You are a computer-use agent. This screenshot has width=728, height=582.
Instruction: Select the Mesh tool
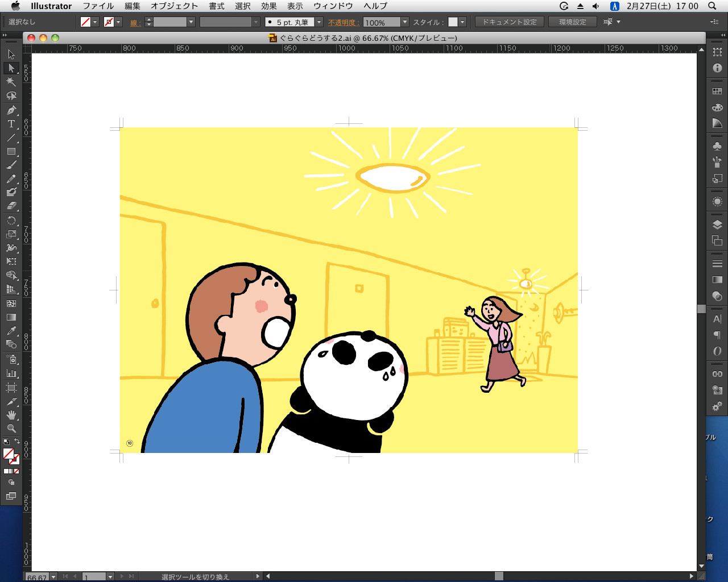point(11,304)
